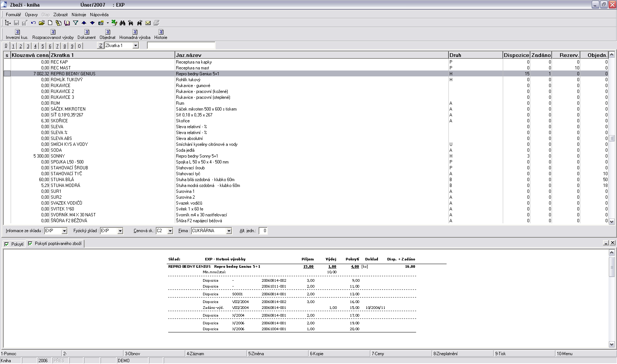
Task: Toggle the Pokrytí checkbox
Action: pos(7,244)
